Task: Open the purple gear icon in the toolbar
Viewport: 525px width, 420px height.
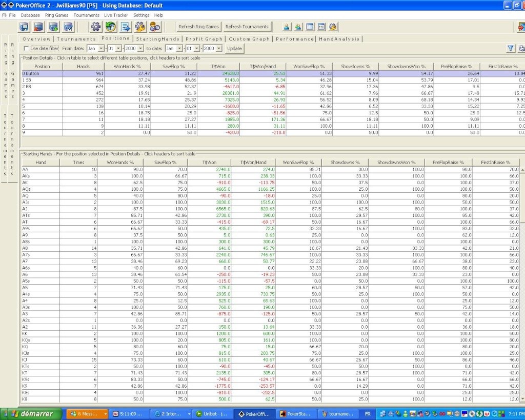Action: 96,27
